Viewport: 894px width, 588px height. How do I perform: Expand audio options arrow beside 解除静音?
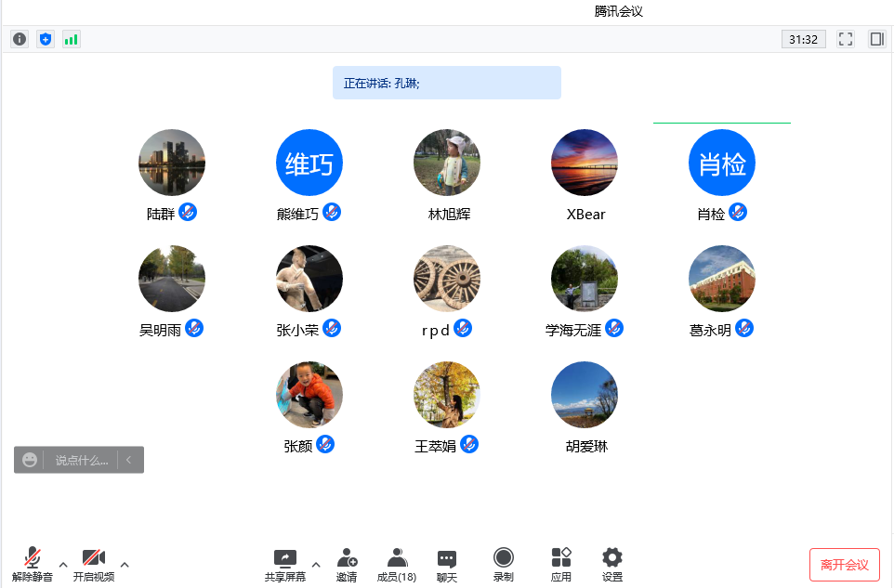[63, 564]
